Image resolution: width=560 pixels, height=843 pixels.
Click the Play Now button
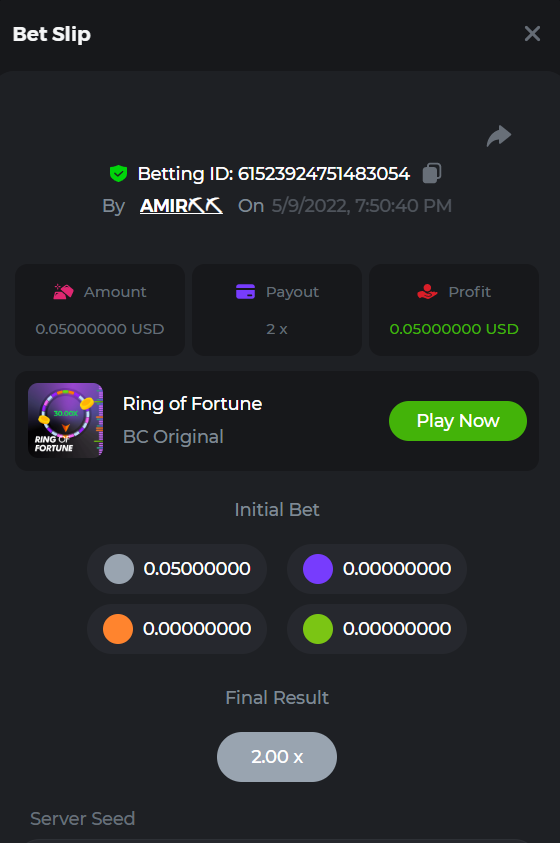tap(458, 421)
